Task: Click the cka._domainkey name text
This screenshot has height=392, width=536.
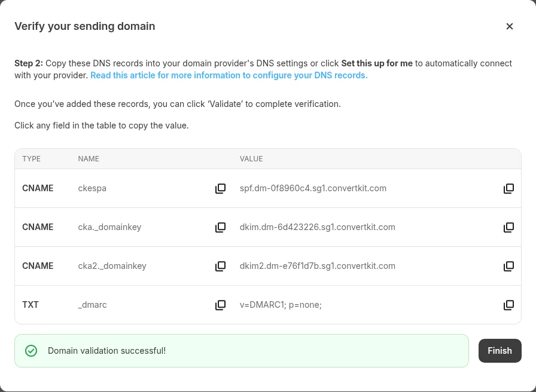Action: tap(109, 228)
